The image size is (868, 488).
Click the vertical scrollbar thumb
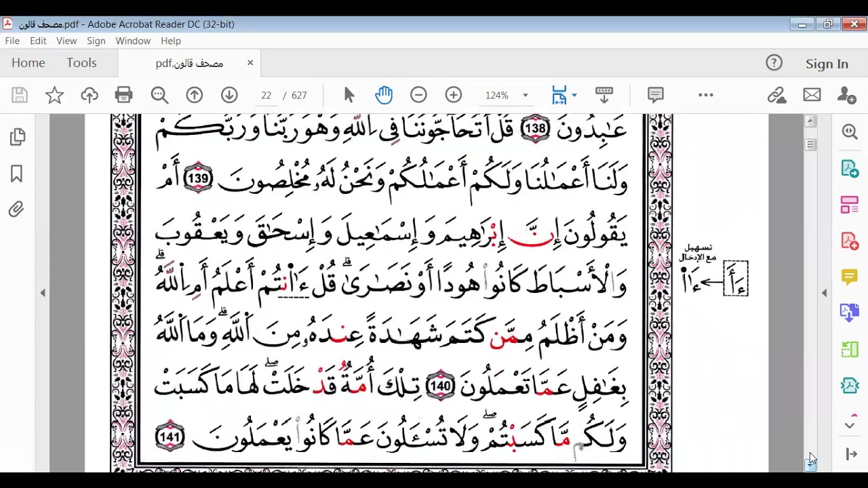pyautogui.click(x=810, y=144)
